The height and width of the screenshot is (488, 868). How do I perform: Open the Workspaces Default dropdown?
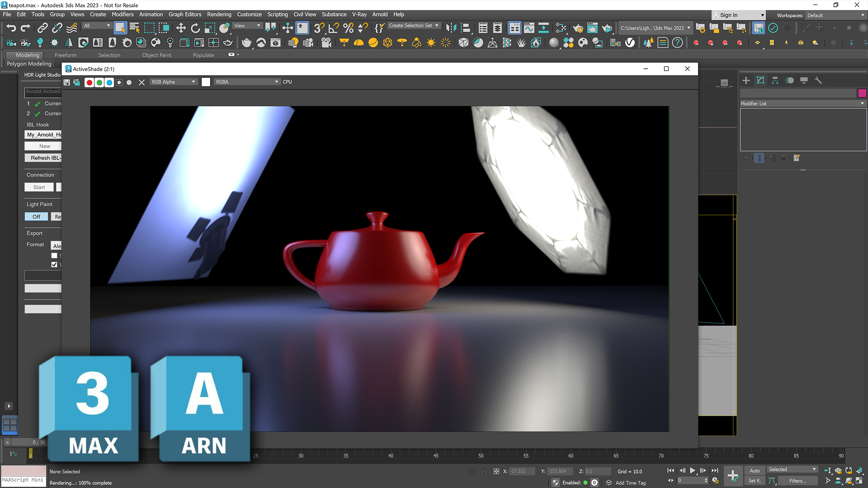click(x=835, y=15)
